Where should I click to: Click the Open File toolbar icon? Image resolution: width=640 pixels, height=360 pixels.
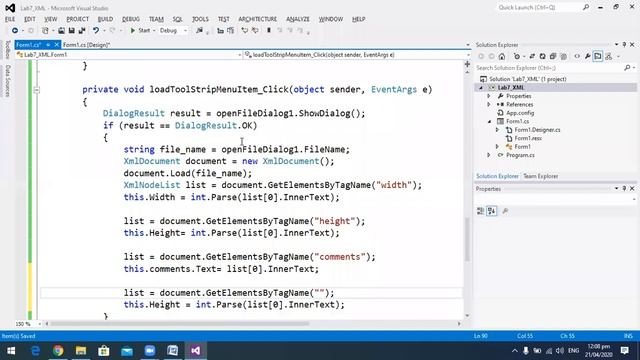[61, 31]
